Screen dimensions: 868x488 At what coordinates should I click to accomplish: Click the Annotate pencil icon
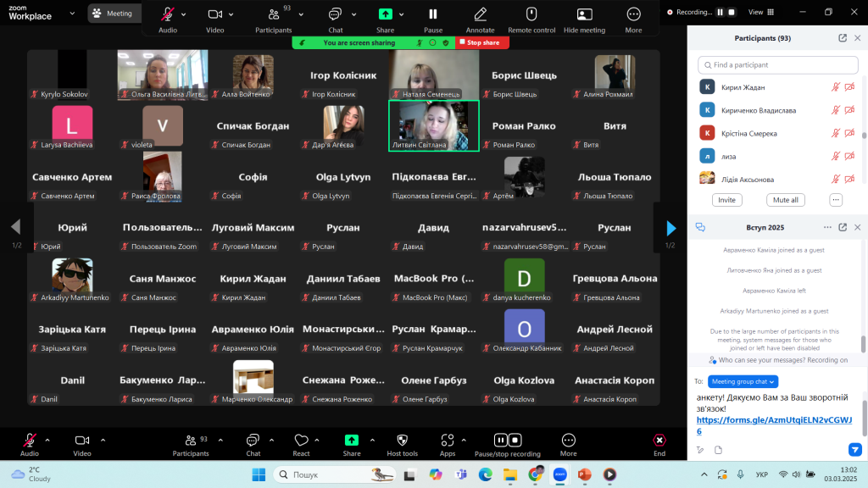tap(480, 14)
